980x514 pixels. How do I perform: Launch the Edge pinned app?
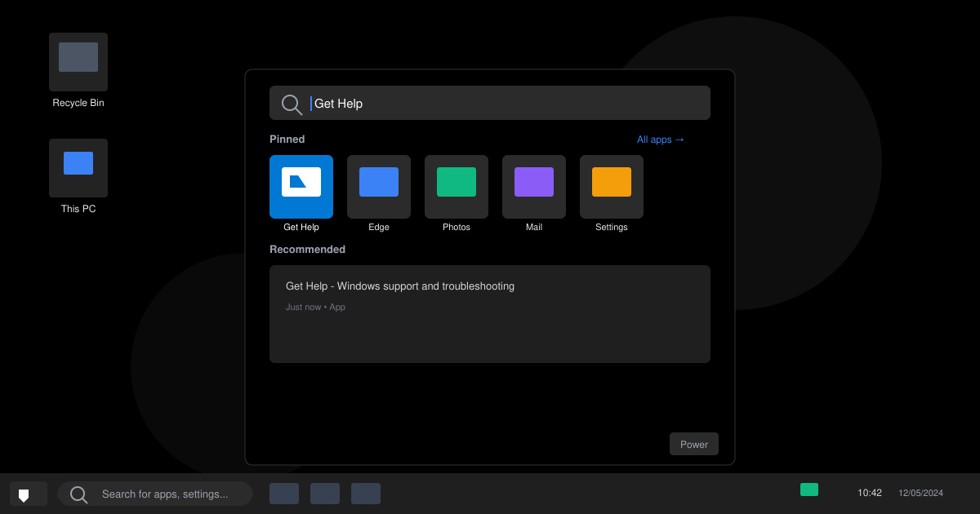(379, 187)
